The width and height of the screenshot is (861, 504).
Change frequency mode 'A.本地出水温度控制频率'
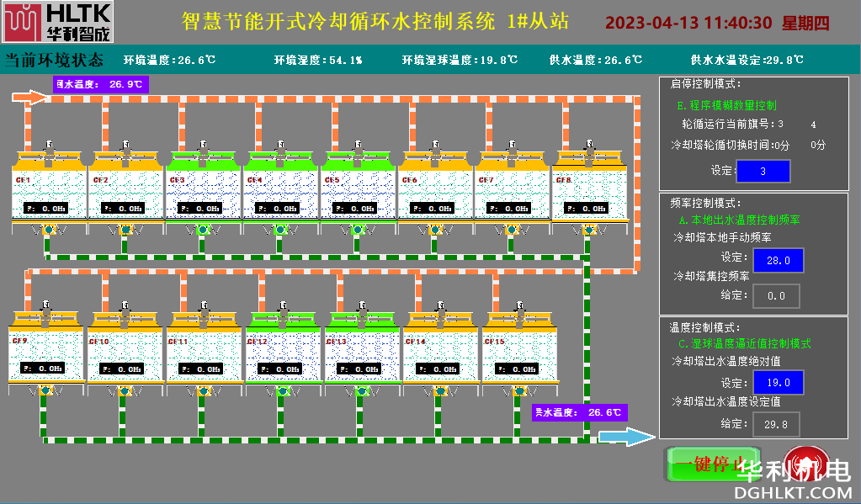pyautogui.click(x=738, y=220)
